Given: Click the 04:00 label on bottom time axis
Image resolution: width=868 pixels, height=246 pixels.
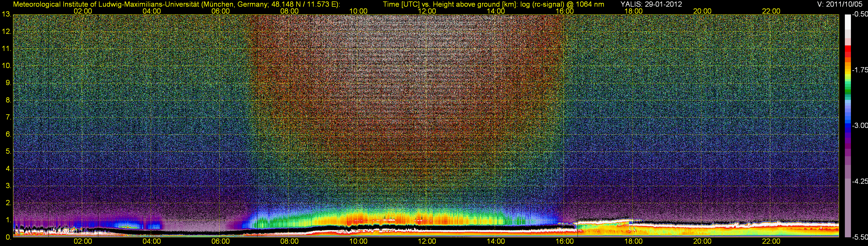Looking at the screenshot, I should coord(152,242).
